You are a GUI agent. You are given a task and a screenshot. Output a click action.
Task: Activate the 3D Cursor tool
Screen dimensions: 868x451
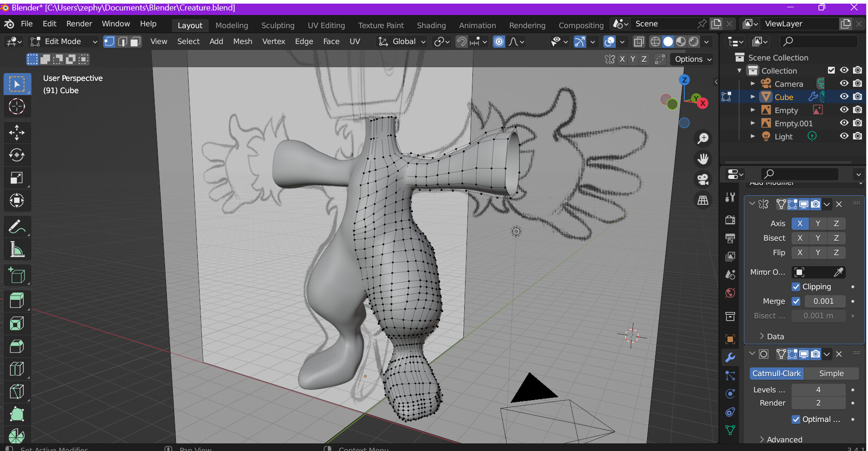pos(17,106)
